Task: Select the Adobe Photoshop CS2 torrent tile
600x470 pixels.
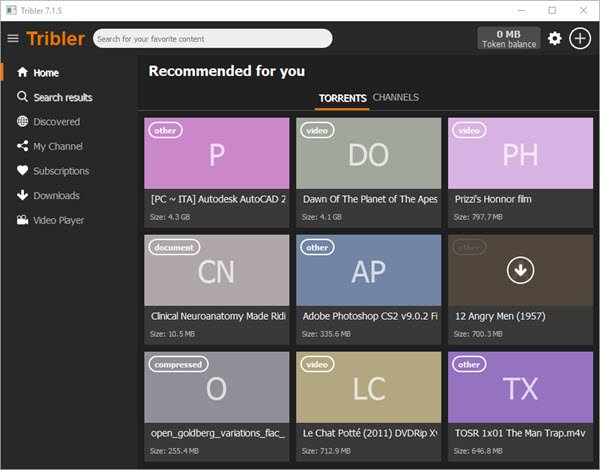Action: pos(368,290)
